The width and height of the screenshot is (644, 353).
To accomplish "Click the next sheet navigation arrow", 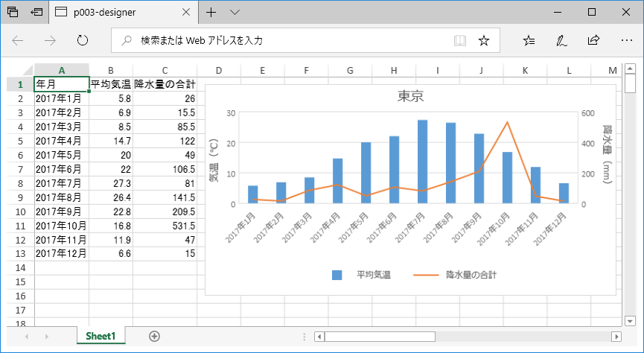I will 47,337.
